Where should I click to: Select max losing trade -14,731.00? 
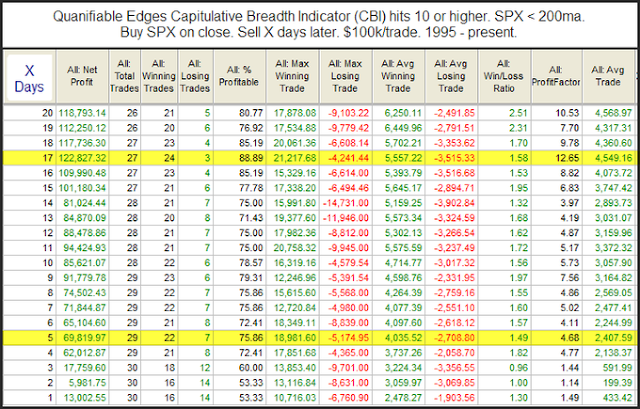coord(346,203)
